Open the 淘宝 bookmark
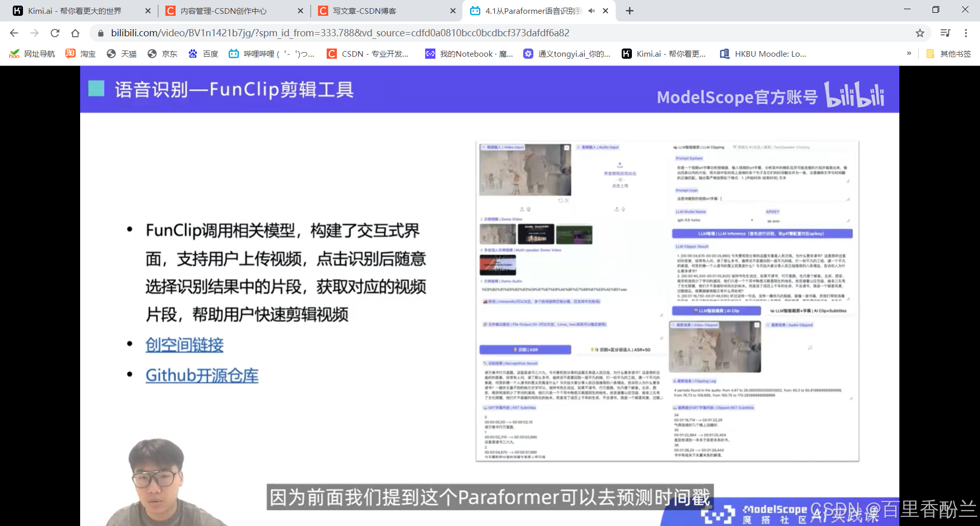Viewport: 980px width, 526px height. point(81,54)
